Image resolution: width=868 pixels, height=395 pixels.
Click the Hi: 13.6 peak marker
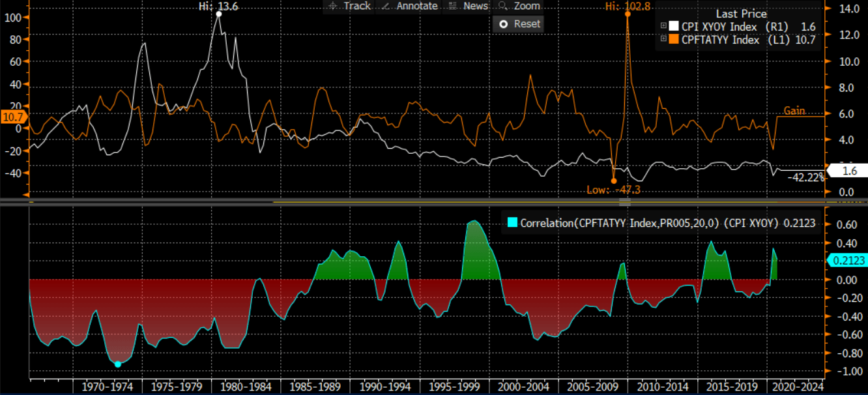click(218, 13)
